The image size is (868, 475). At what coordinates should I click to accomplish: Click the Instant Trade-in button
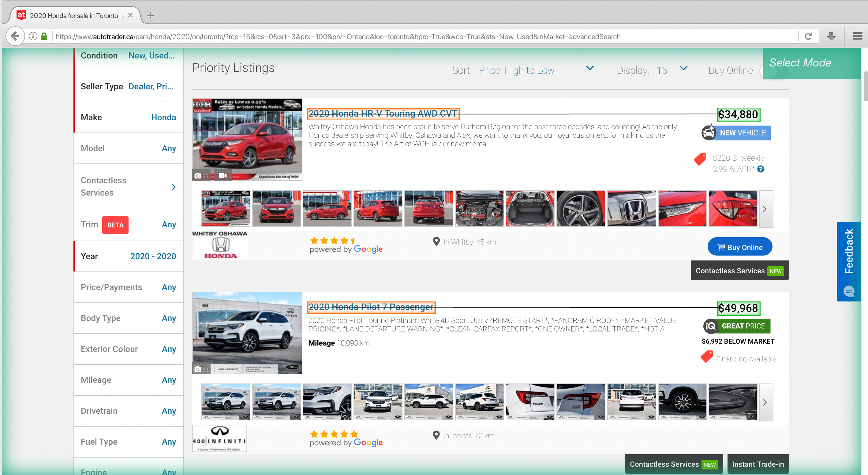758,464
